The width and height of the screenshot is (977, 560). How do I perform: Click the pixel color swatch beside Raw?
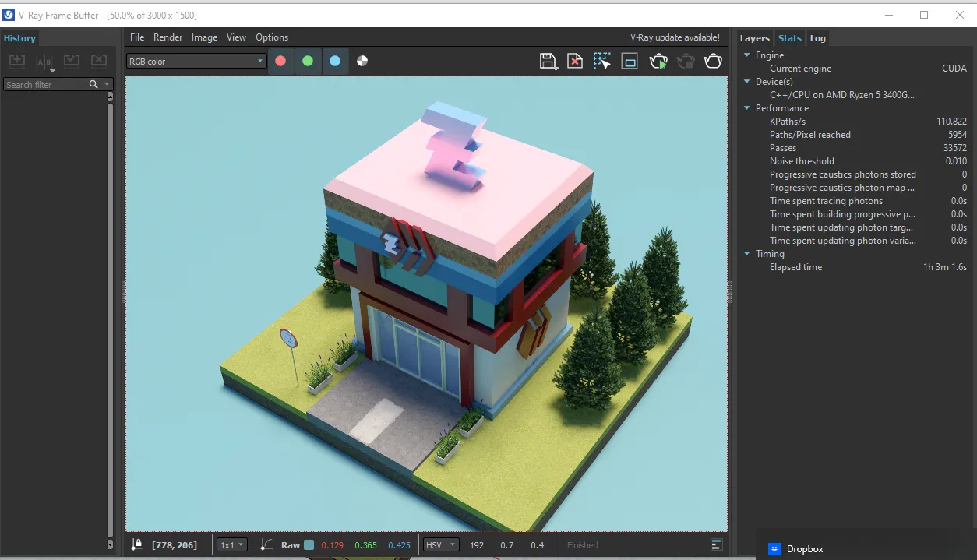click(309, 545)
